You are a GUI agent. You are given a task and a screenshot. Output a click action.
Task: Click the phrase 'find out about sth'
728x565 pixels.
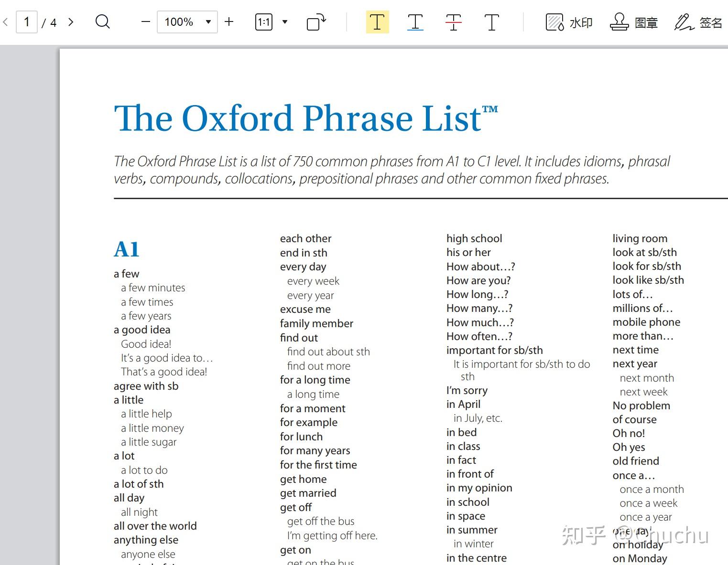coord(328,352)
